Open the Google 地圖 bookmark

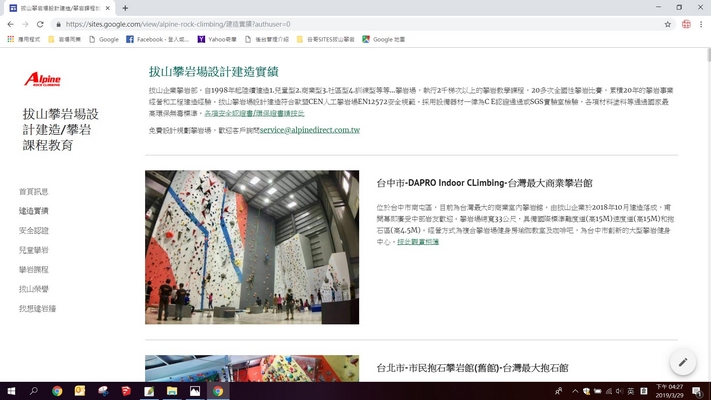[384, 39]
